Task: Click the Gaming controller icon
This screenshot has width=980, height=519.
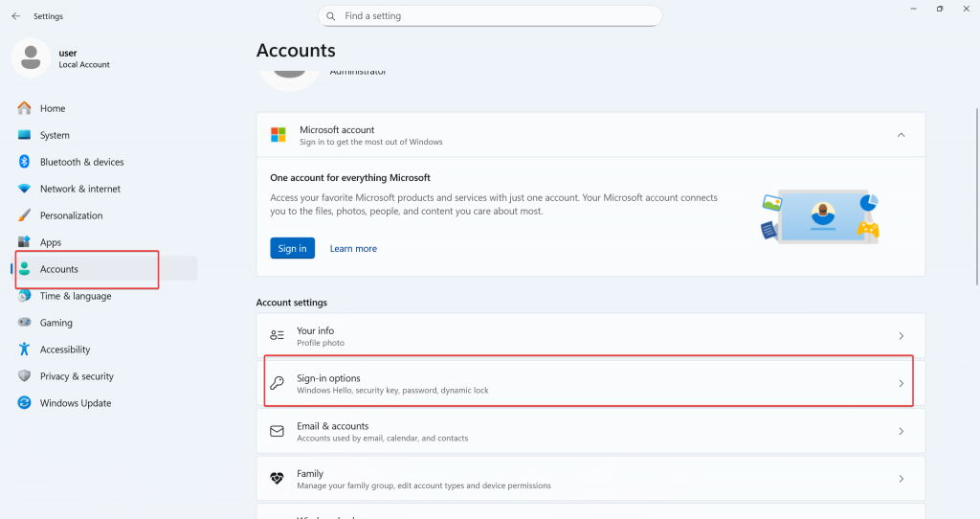Action: [x=24, y=323]
